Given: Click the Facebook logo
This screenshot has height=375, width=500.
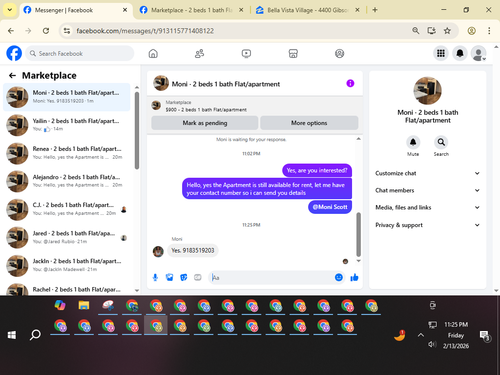Looking at the screenshot, I should (14, 53).
